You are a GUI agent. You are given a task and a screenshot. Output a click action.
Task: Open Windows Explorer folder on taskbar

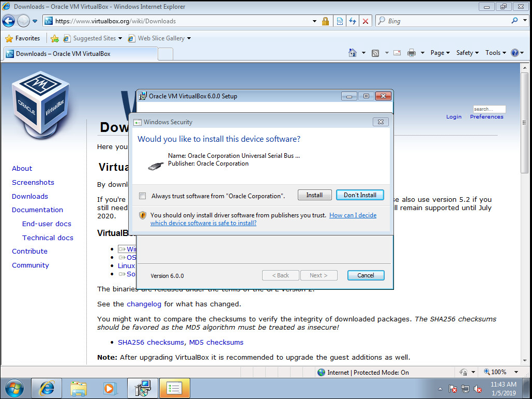pyautogui.click(x=79, y=388)
